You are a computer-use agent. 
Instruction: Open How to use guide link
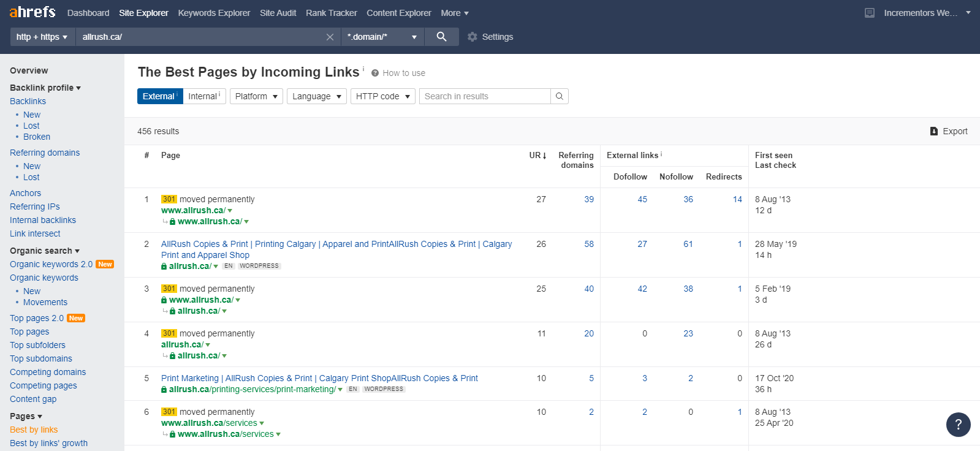[x=404, y=73]
